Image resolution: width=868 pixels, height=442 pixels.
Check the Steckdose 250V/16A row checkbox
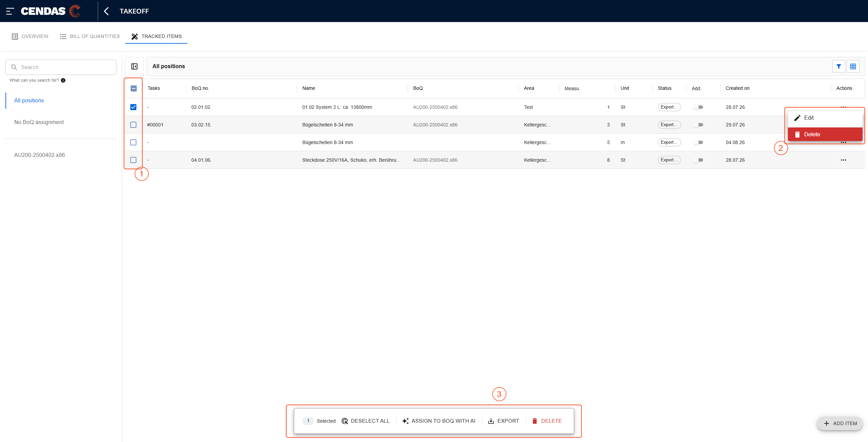point(133,160)
